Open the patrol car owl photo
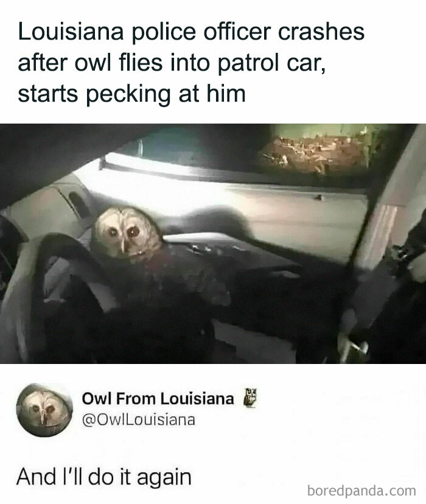Screen dimensions: 426x504 tap(213, 243)
